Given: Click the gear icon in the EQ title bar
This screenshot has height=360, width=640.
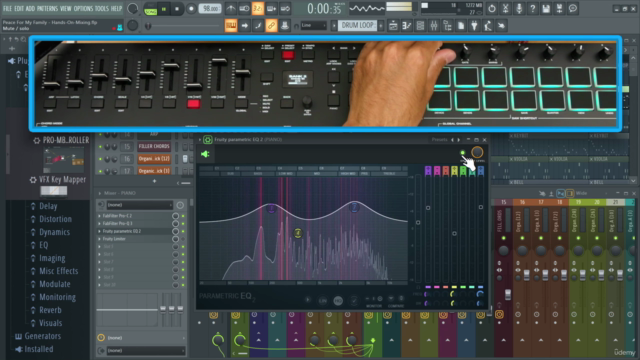Looking at the screenshot, I should click(207, 140).
